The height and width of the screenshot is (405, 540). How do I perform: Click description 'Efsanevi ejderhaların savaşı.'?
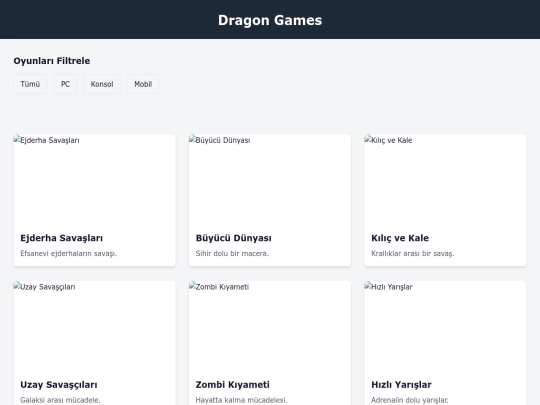[69, 253]
